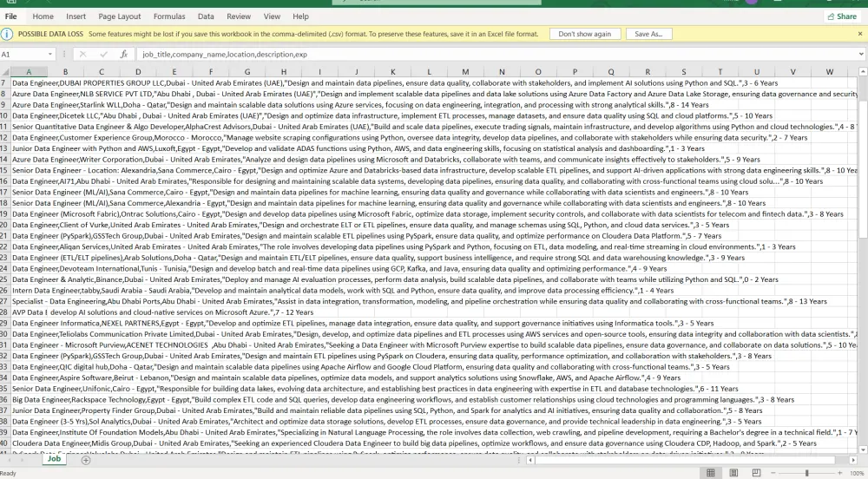
Task: Select the Job sheet tab
Action: pyautogui.click(x=54, y=459)
